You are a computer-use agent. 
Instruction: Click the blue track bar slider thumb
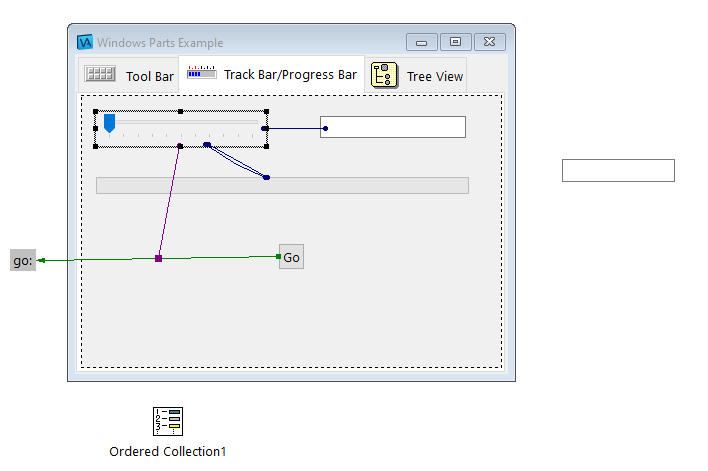pyautogui.click(x=109, y=123)
